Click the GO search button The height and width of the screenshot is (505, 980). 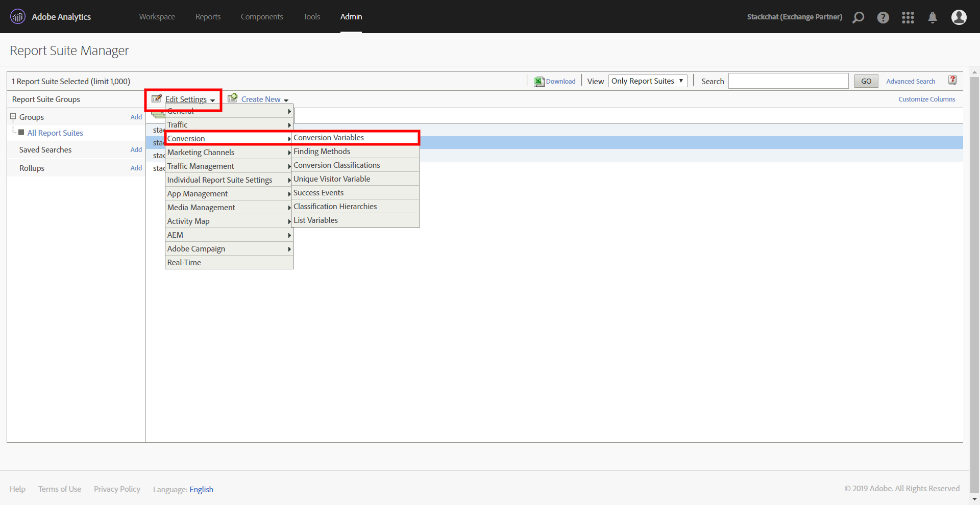(866, 81)
